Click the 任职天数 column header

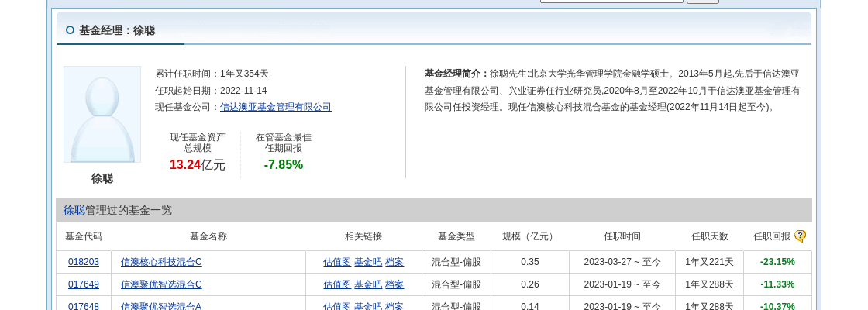[x=709, y=236]
